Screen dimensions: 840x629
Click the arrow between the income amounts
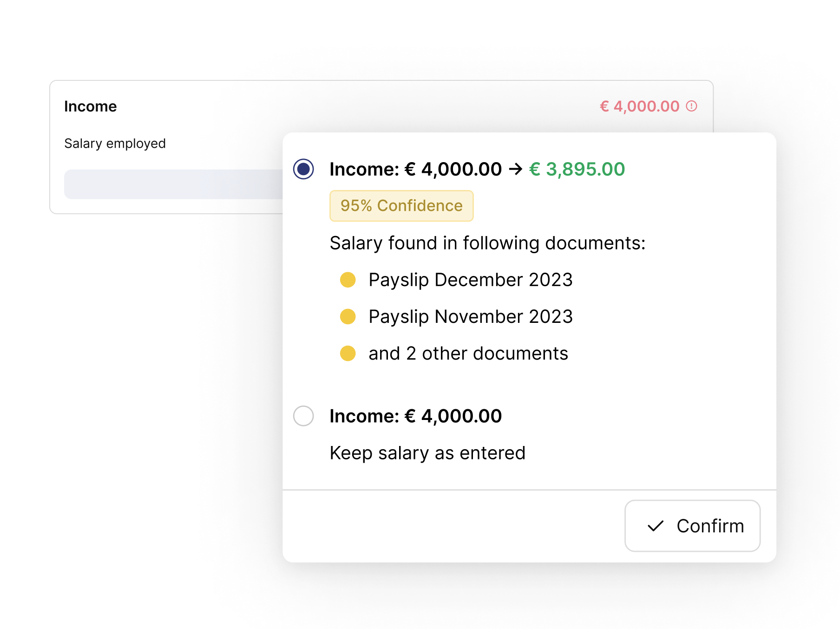click(515, 169)
